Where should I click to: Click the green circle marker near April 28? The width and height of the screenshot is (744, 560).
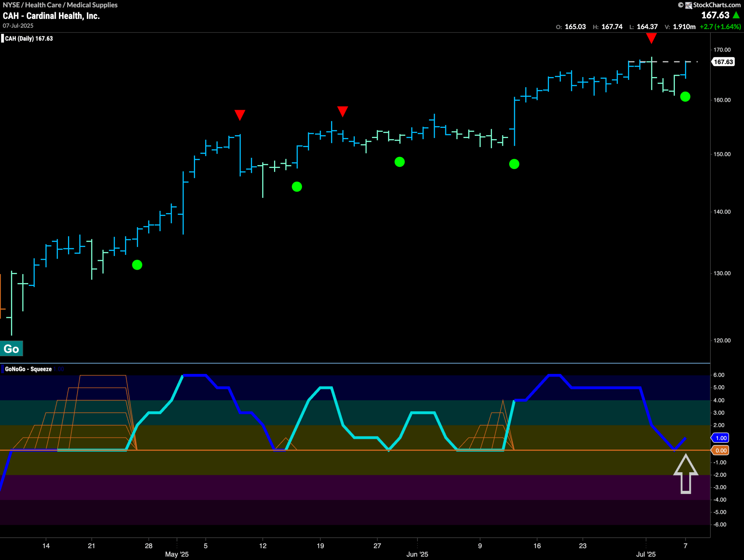click(137, 265)
